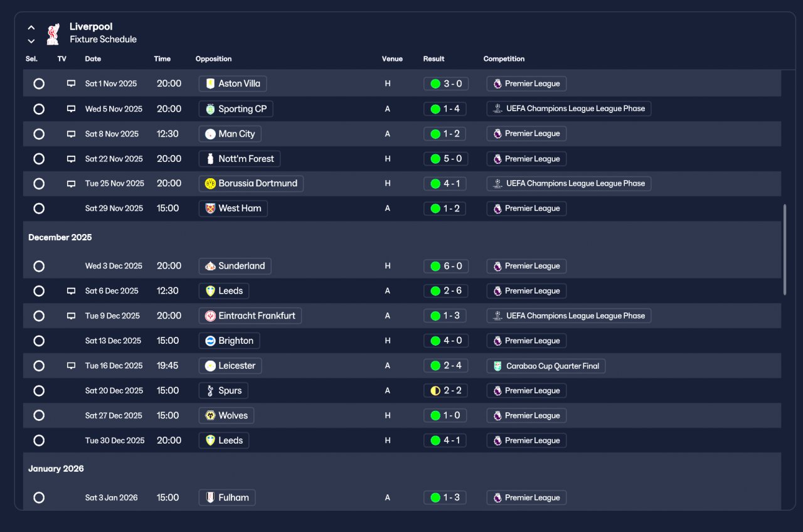Click Leeds badge on Tue 30 Dec row
803x532 pixels.
click(210, 440)
